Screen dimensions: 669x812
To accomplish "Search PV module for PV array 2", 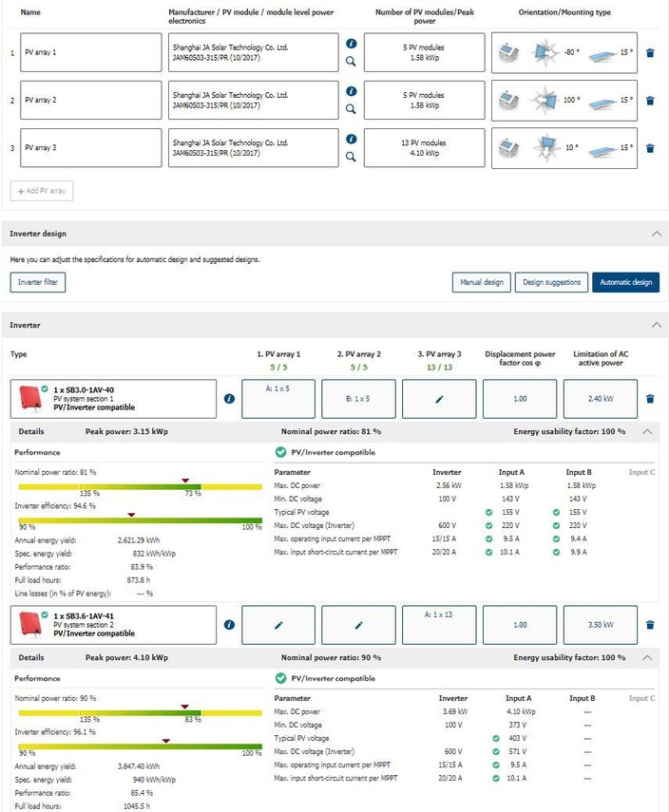I will tap(351, 109).
